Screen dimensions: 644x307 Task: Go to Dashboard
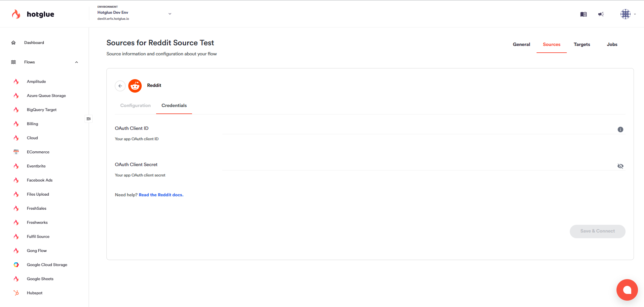(34, 43)
